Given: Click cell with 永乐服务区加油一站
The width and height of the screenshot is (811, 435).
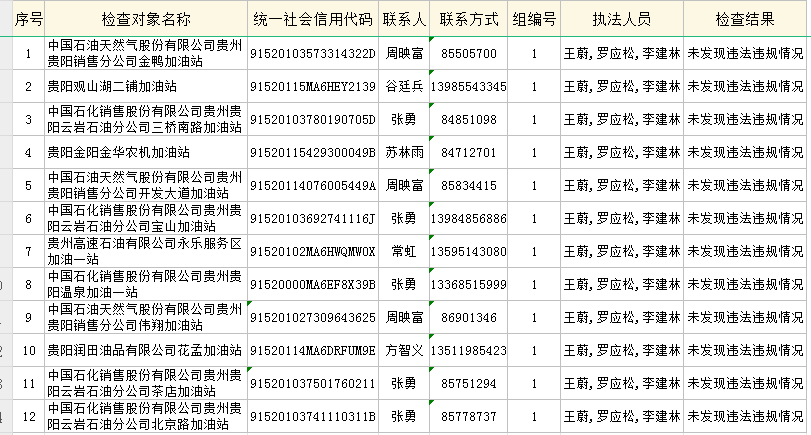Looking at the screenshot, I should (146, 251).
